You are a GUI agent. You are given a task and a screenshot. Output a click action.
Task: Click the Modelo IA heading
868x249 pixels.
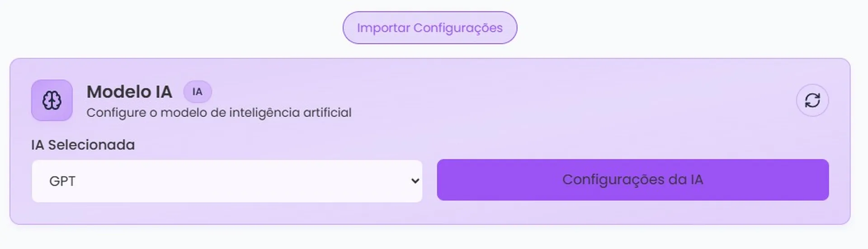pos(129,92)
